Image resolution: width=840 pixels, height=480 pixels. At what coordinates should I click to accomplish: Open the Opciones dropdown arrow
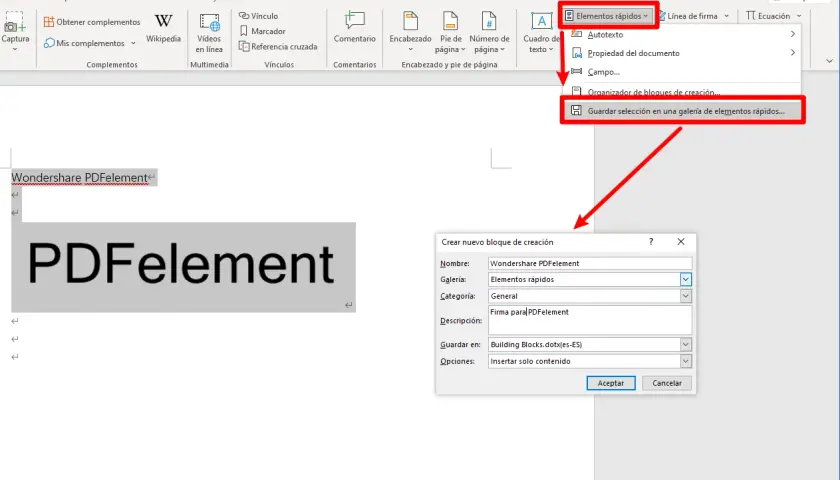coord(686,361)
